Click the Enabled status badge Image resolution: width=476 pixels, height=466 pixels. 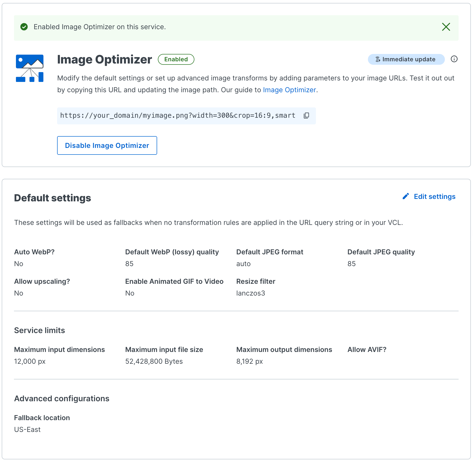[176, 59]
